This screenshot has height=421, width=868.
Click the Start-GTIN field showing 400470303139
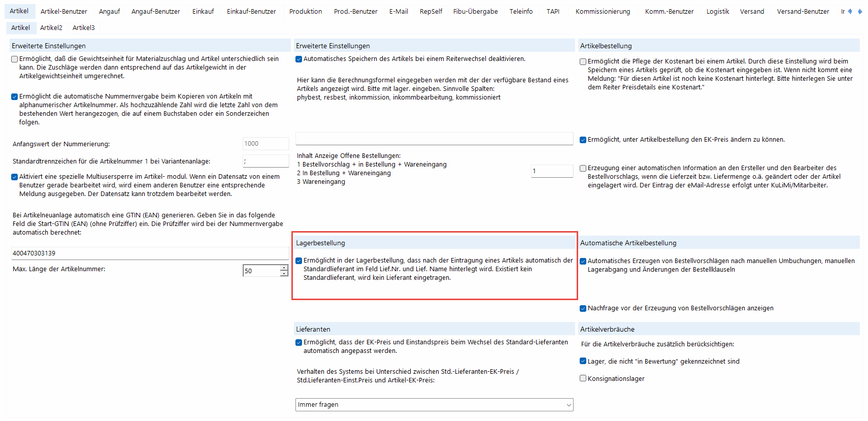pos(150,253)
